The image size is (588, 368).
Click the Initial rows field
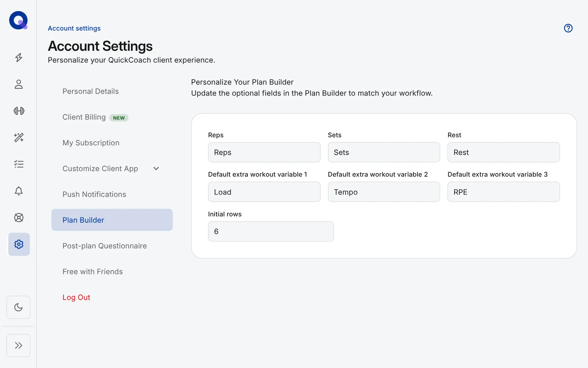tap(271, 231)
